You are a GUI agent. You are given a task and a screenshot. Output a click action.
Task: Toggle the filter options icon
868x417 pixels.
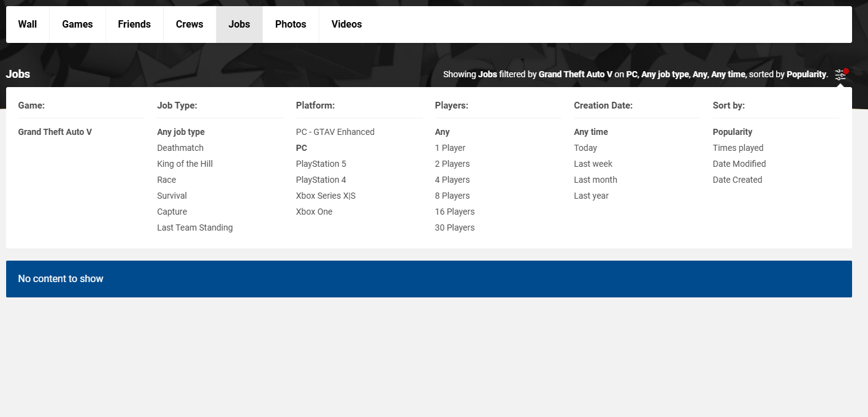tap(840, 74)
